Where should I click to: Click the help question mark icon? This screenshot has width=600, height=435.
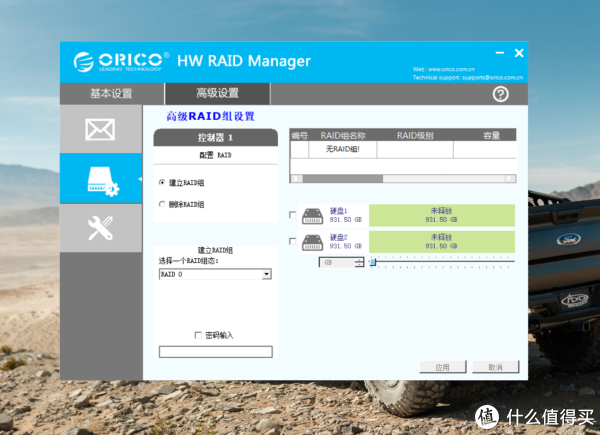[501, 94]
